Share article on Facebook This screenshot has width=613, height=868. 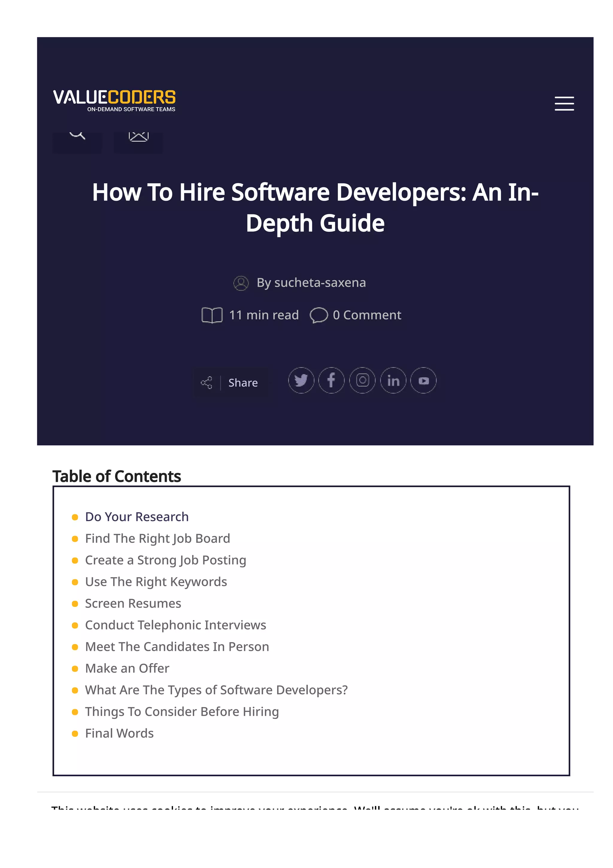[331, 380]
